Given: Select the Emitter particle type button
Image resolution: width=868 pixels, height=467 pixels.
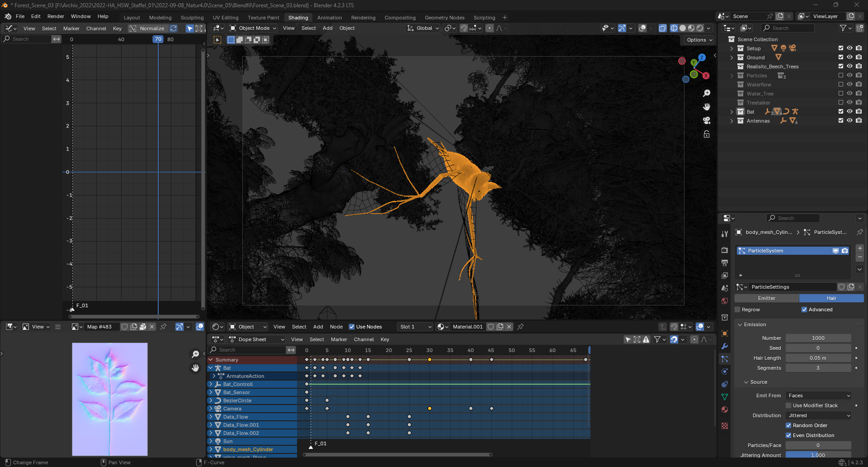Looking at the screenshot, I should pyautogui.click(x=766, y=298).
